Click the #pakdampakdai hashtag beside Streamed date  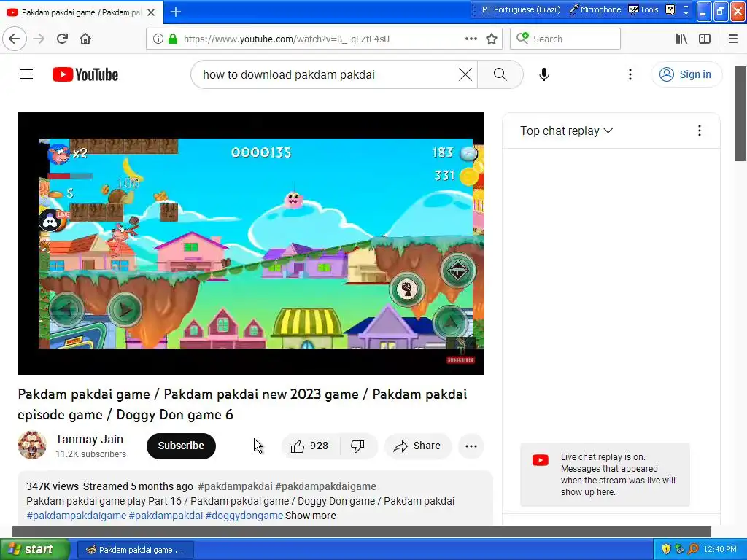pos(236,486)
